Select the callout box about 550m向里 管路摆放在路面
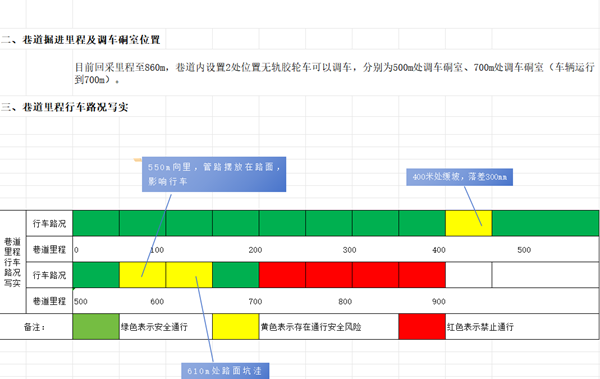600x379 pixels. (x=214, y=174)
